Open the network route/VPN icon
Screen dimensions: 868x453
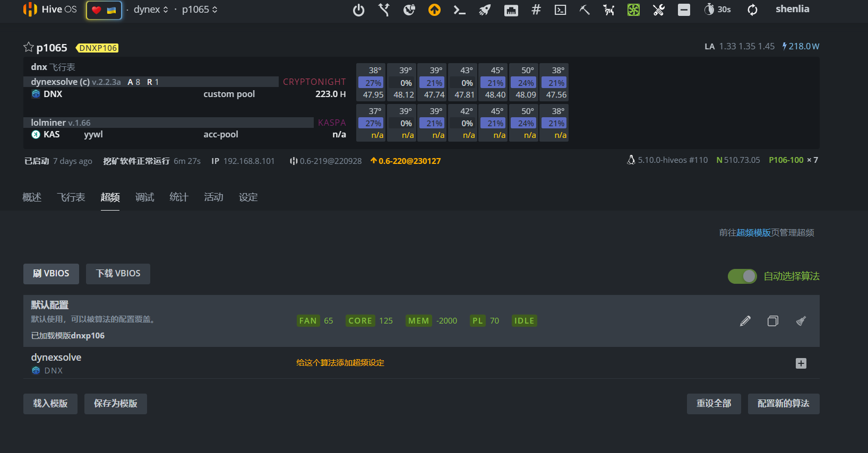pos(384,10)
